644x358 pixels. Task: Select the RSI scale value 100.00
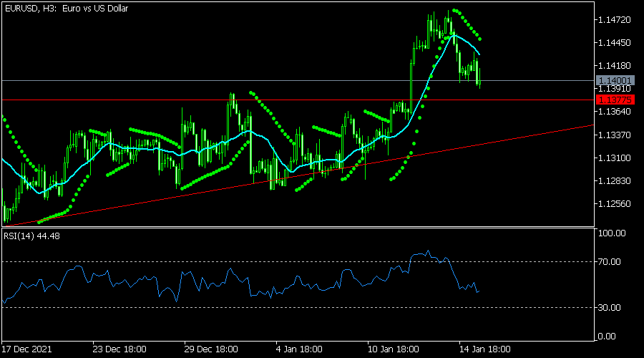point(612,233)
